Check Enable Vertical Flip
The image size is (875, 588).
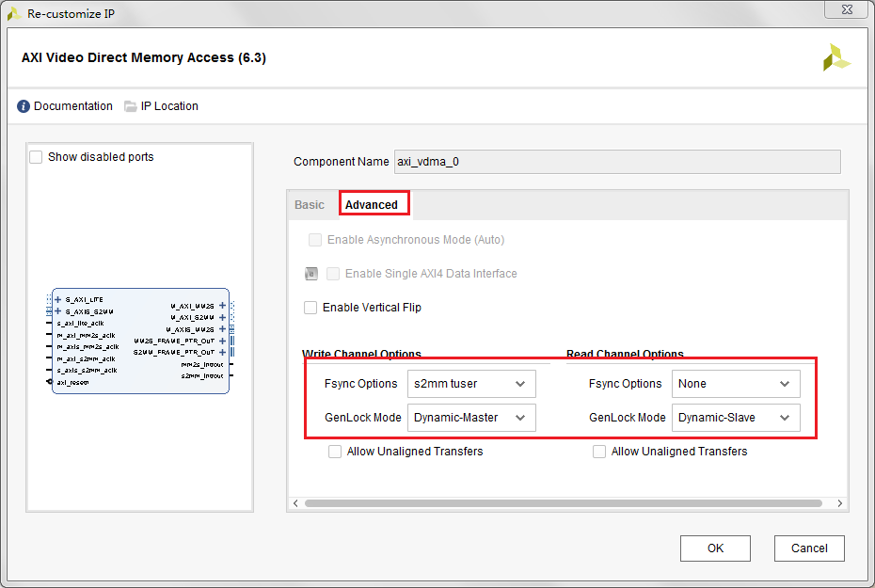[x=310, y=308]
